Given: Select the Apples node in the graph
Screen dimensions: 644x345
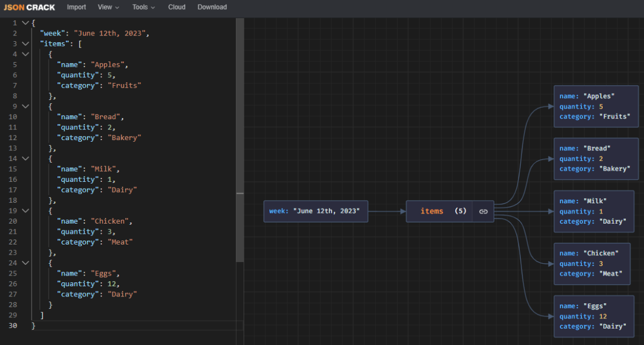Looking at the screenshot, I should point(595,106).
